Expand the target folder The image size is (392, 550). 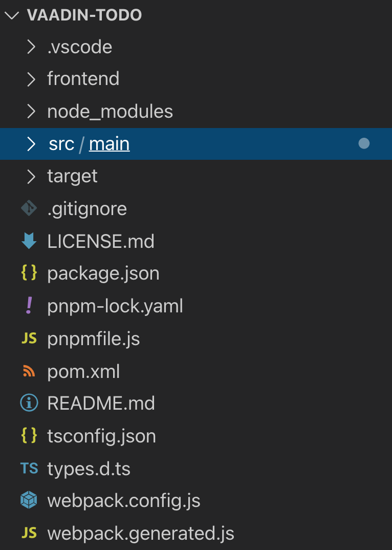[x=31, y=176]
